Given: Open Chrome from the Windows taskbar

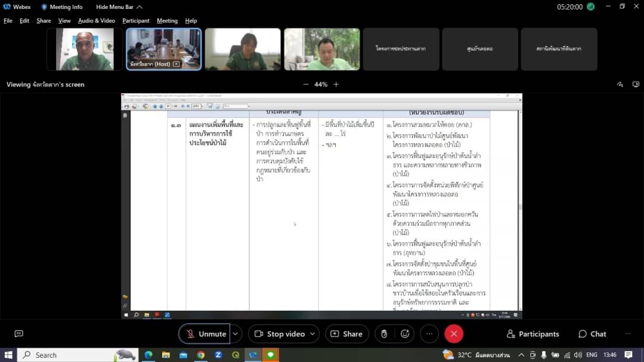Looking at the screenshot, I should pos(201,355).
